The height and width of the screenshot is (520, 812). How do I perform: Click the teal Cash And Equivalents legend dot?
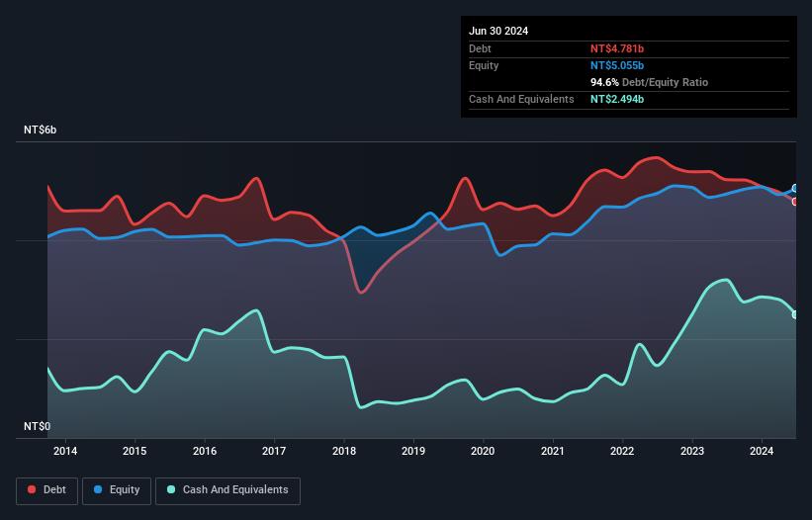[x=171, y=489]
